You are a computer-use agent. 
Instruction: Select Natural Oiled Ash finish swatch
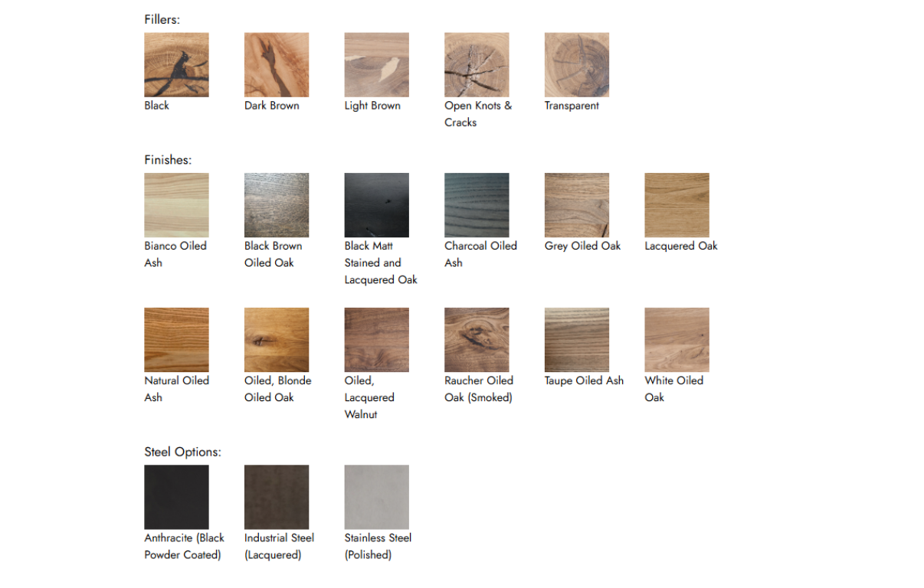(176, 340)
